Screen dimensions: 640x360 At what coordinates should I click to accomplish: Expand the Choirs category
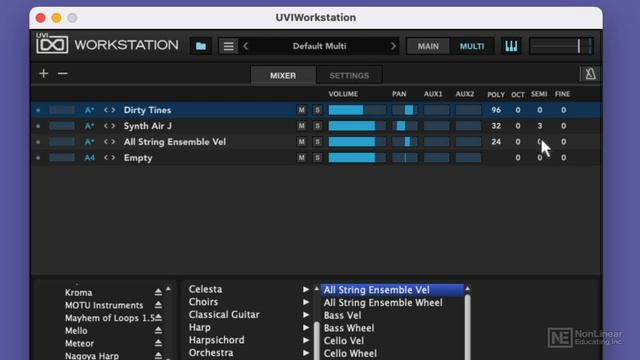pos(306,302)
